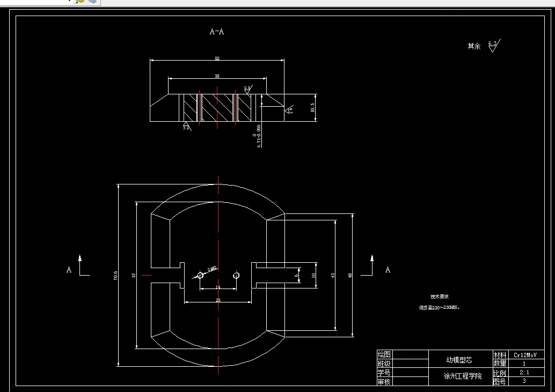Select the 比例 label cell
Image resolution: width=555 pixels, height=392 pixels.
500,373
